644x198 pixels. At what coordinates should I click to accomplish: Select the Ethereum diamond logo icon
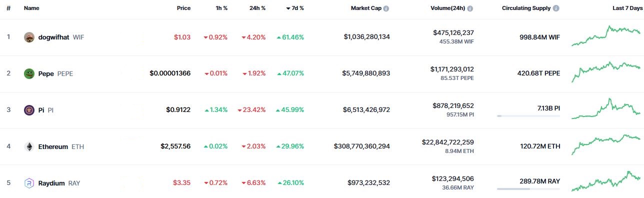29,146
